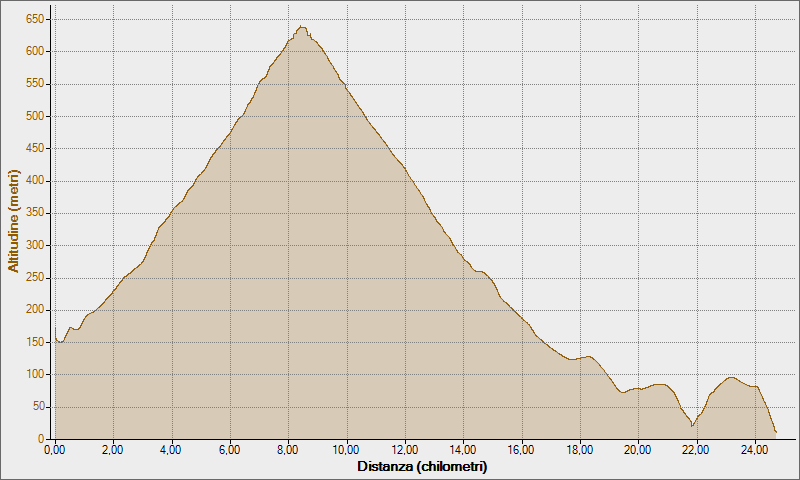Select the 150 altitude axis label
Image resolution: width=800 pixels, height=480 pixels.
click(x=35, y=342)
